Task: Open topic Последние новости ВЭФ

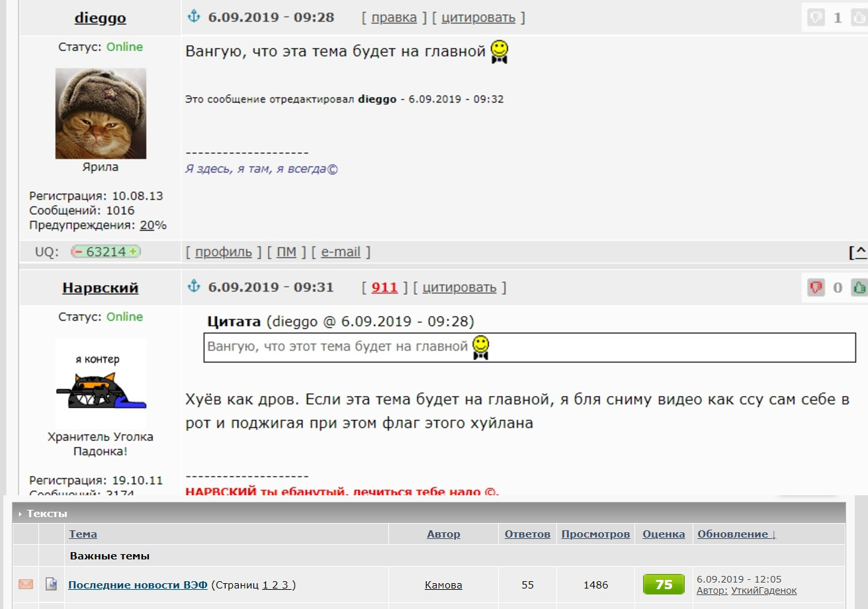Action: [x=138, y=585]
